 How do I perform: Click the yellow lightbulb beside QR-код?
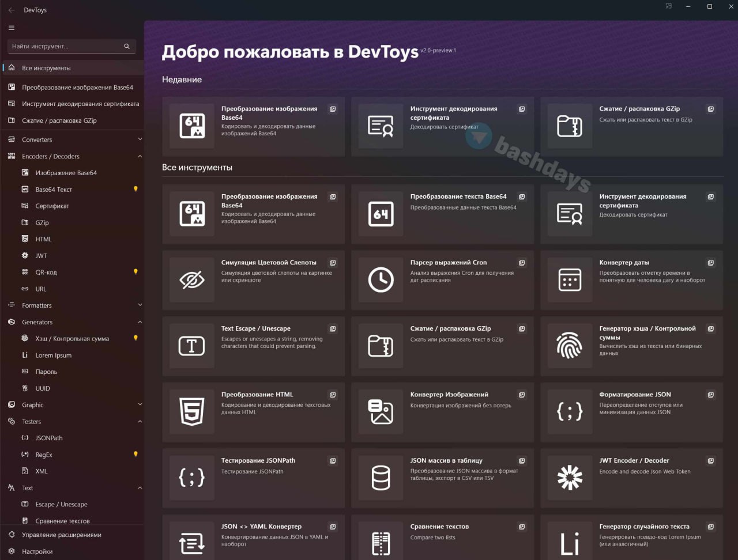(x=136, y=272)
